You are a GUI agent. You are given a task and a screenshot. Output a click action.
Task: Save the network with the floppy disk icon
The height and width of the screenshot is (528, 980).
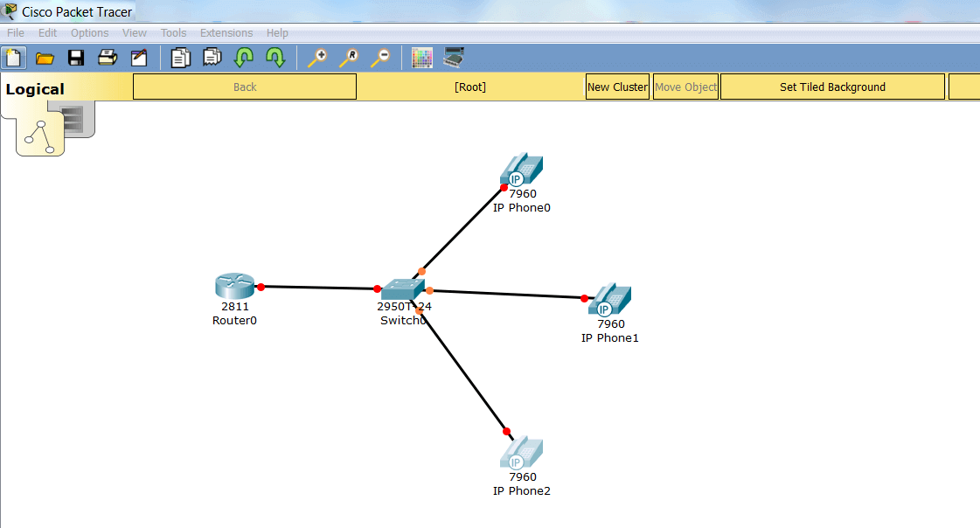tap(76, 59)
